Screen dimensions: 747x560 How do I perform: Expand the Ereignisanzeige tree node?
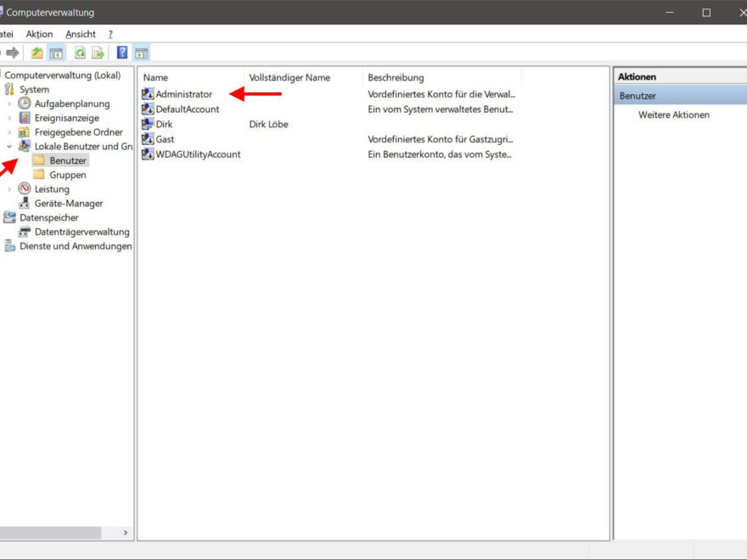point(9,118)
